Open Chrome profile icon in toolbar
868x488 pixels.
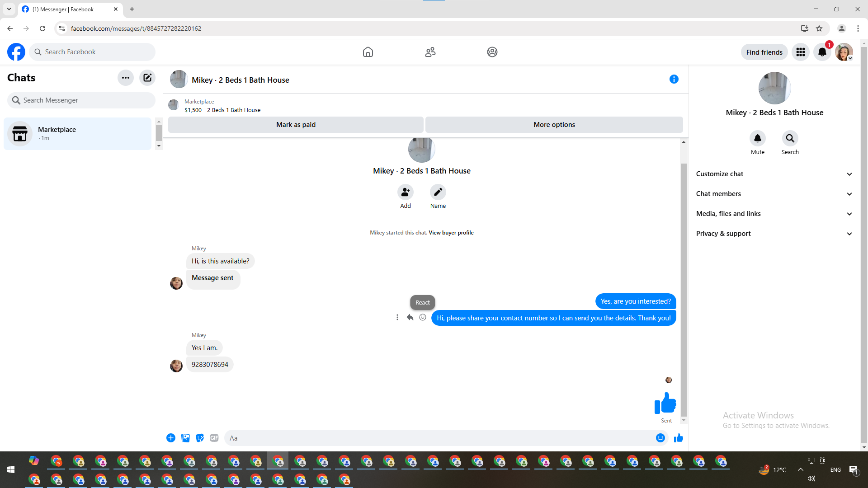click(x=842, y=28)
